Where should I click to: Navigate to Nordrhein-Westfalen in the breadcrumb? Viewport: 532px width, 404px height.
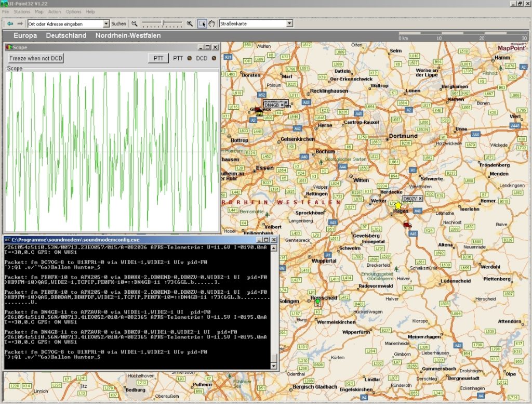(128, 35)
